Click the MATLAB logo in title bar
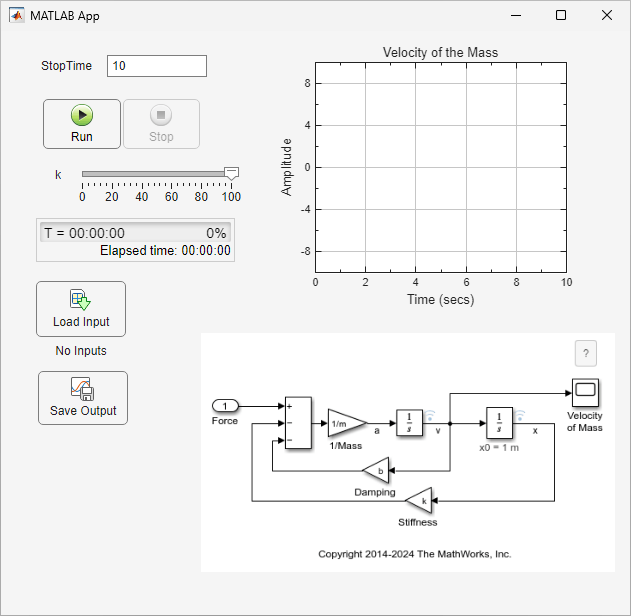This screenshot has height=616, width=631. (x=17, y=15)
